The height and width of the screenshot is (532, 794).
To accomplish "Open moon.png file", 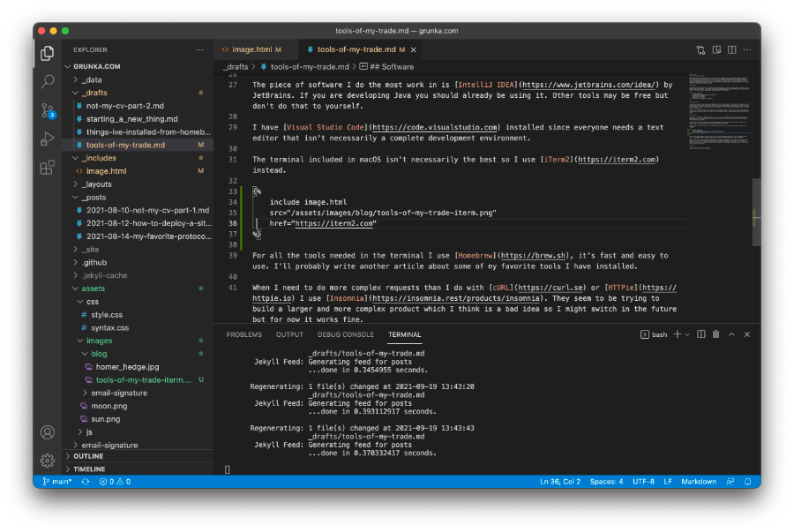I will click(x=138, y=406).
